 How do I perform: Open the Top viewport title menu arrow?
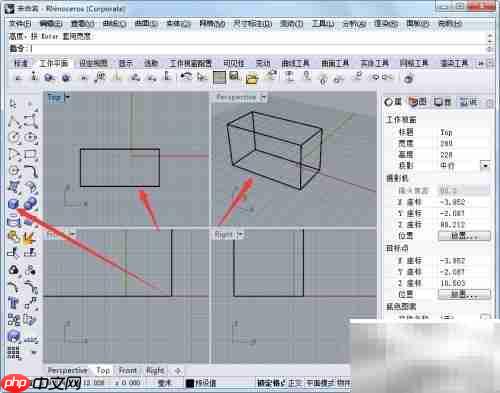(67, 97)
